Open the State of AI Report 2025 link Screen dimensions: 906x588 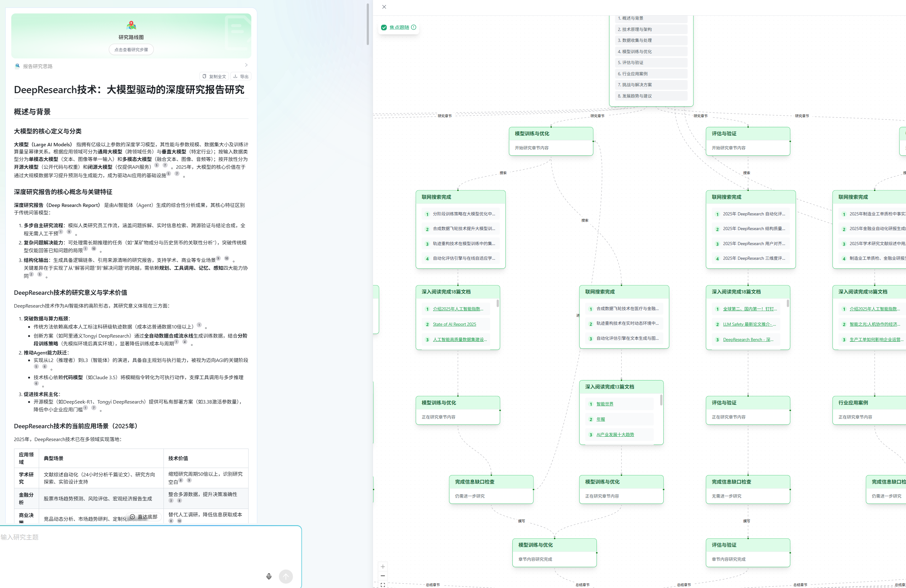[455, 324]
